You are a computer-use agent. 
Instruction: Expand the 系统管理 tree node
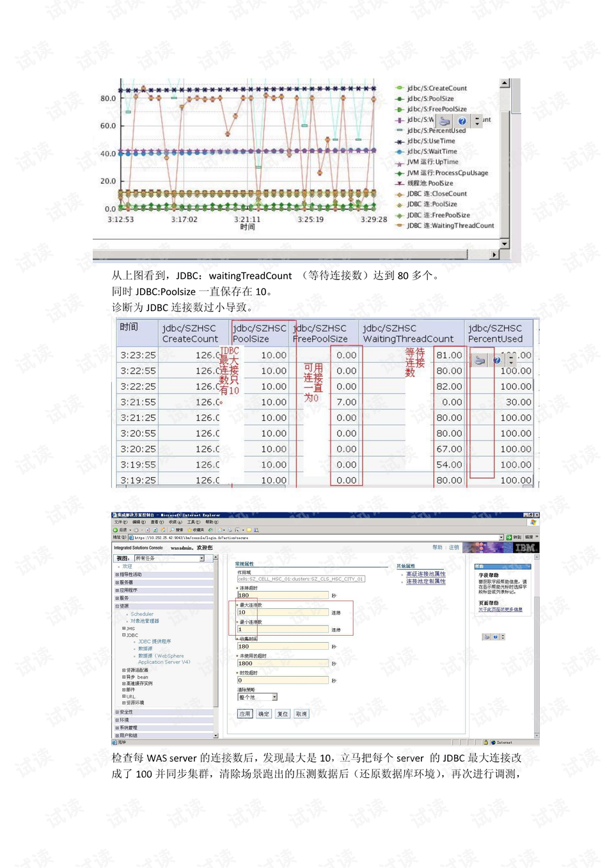117,728
